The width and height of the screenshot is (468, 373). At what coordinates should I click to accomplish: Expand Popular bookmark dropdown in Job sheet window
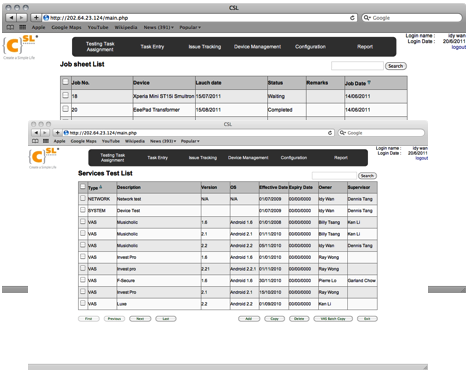pyautogui.click(x=190, y=27)
